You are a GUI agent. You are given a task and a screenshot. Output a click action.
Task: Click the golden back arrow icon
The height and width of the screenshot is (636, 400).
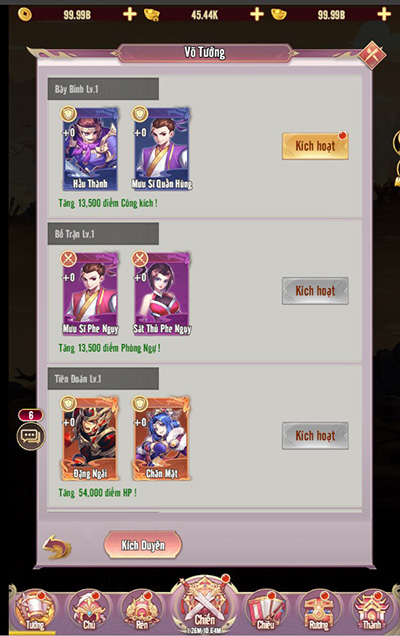tap(57, 547)
